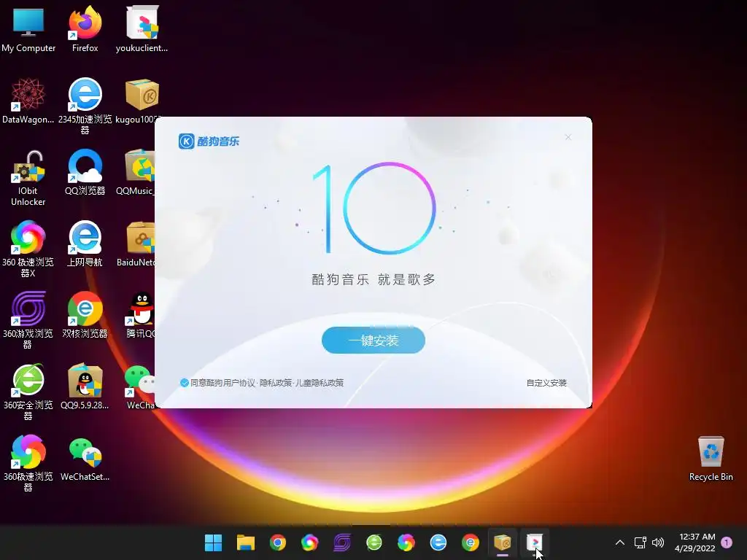The image size is (747, 560).
Task: Open the purple 360游戏浏览器 taskbar icon
Action: [x=342, y=542]
